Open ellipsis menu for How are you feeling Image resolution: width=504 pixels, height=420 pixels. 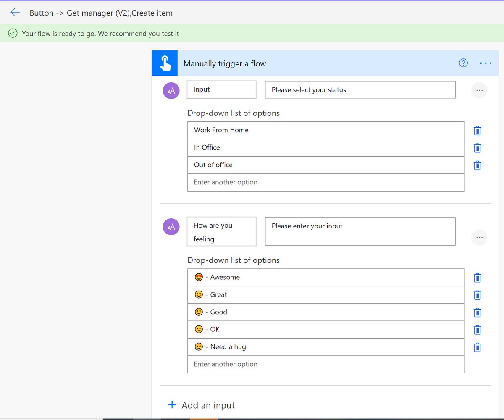tap(479, 238)
